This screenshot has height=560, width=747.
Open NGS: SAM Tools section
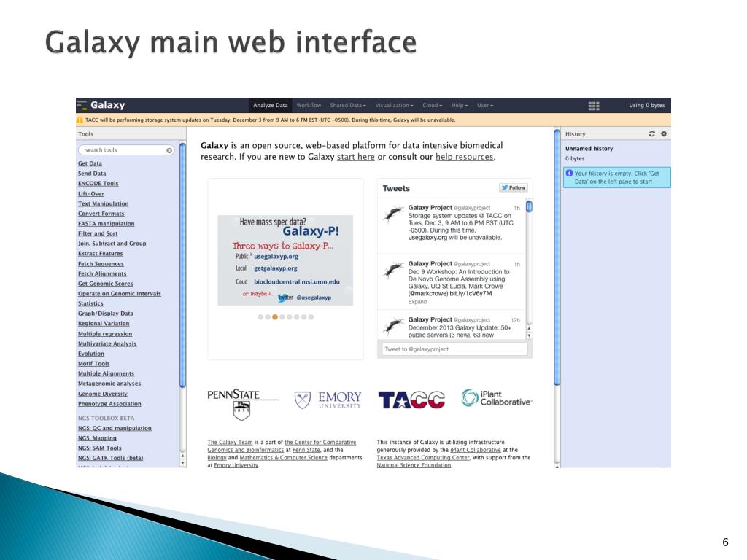coord(99,448)
